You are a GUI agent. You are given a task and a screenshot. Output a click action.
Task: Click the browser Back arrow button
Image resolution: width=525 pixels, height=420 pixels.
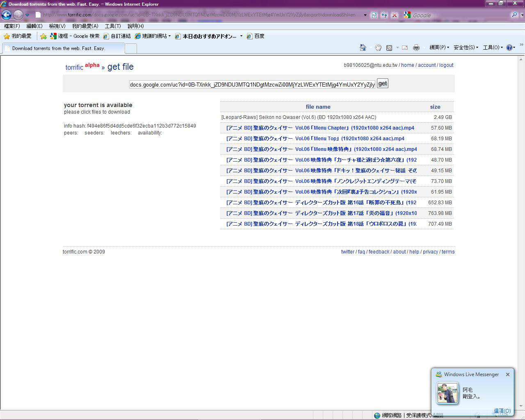[x=6, y=15]
